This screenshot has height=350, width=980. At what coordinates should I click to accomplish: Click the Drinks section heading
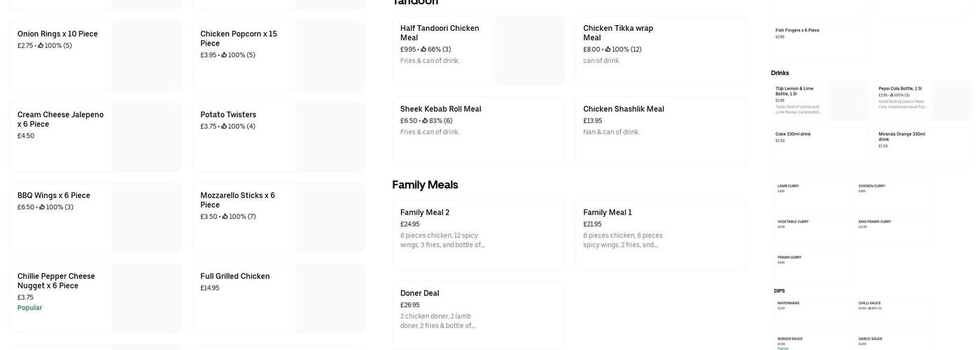(x=780, y=73)
